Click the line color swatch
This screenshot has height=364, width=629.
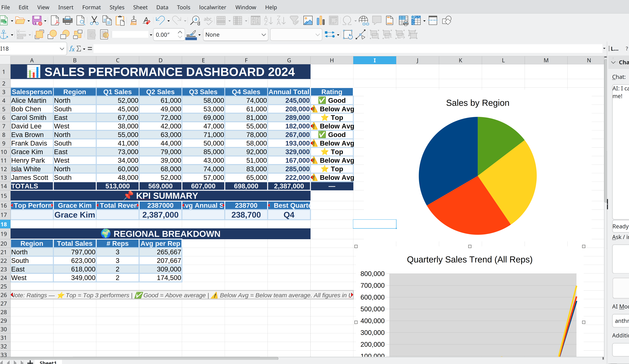point(191,35)
